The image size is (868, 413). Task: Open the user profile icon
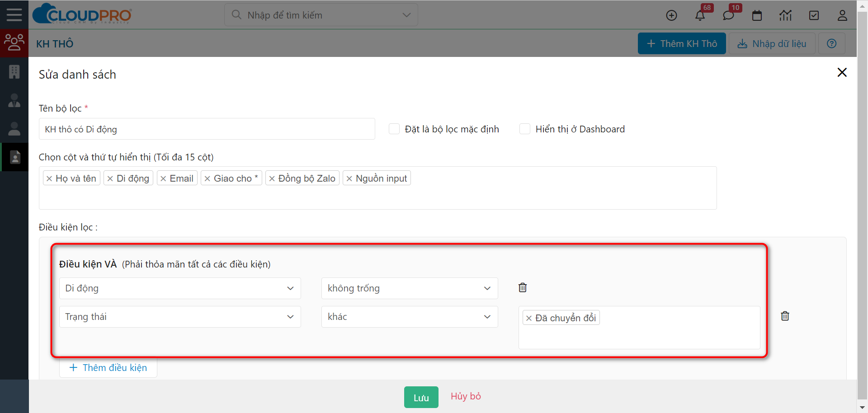click(842, 15)
